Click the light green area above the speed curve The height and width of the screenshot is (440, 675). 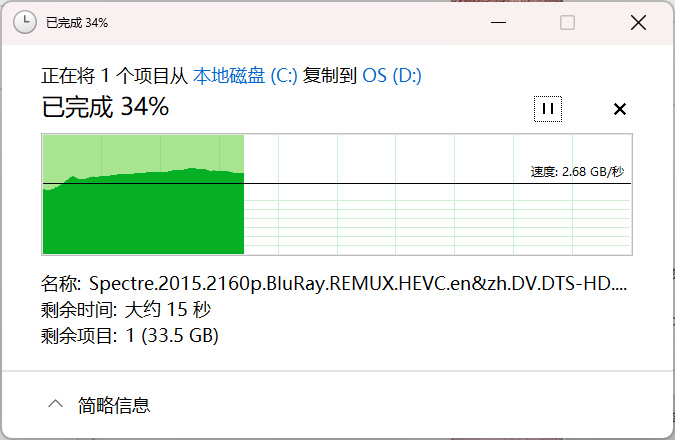pos(143,153)
